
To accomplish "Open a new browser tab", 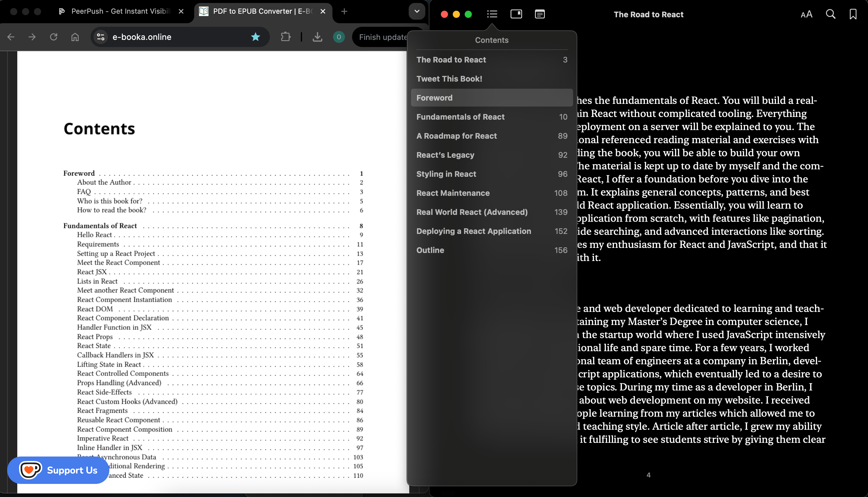I will tap(344, 11).
